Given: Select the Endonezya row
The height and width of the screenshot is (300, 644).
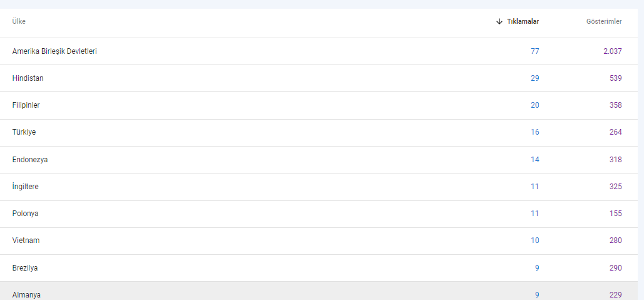Looking at the screenshot, I should coord(319,160).
